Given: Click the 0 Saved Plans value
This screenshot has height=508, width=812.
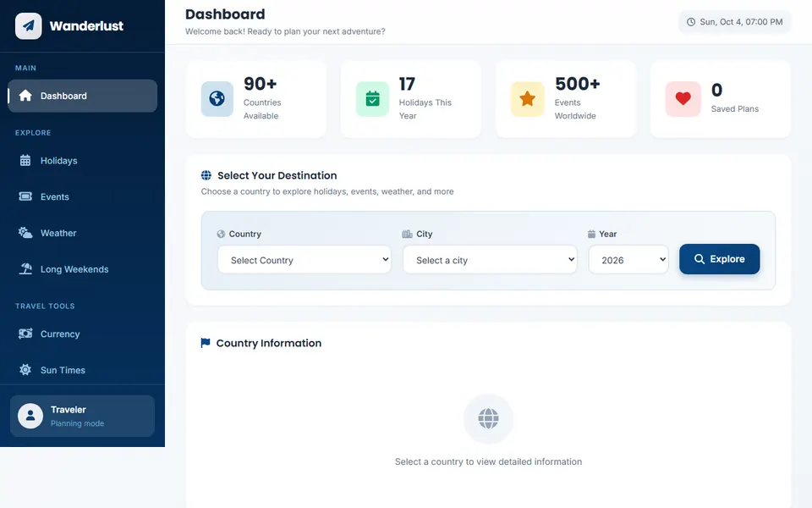Looking at the screenshot, I should [716, 90].
